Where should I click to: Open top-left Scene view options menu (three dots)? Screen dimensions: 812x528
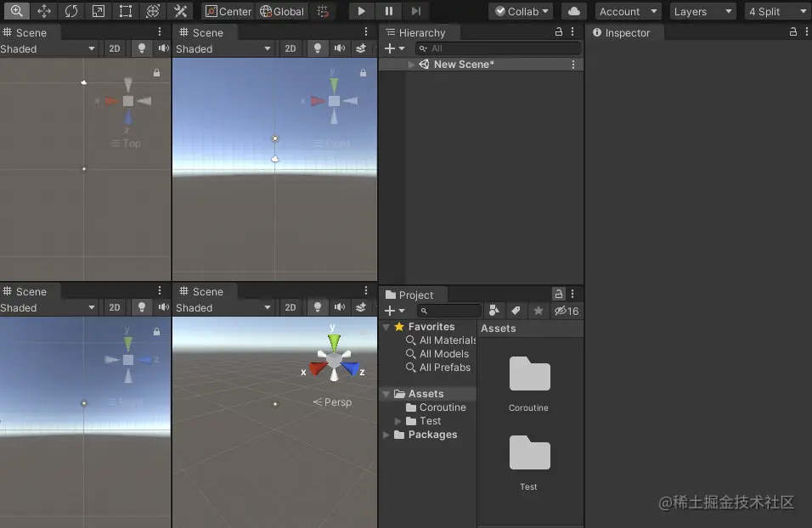click(160, 31)
